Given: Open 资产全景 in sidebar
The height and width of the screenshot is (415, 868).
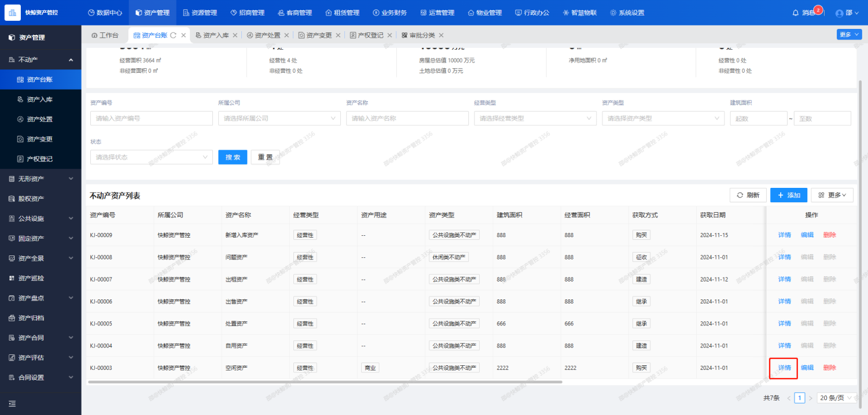Looking at the screenshot, I should pyautogui.click(x=41, y=258).
